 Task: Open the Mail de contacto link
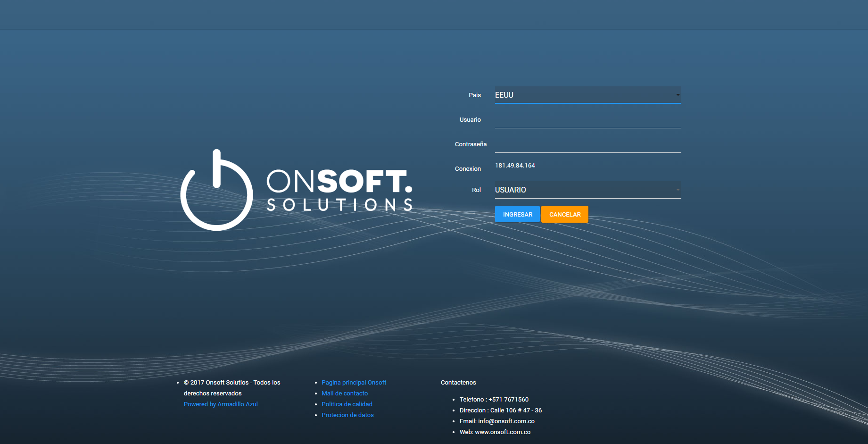(345, 394)
